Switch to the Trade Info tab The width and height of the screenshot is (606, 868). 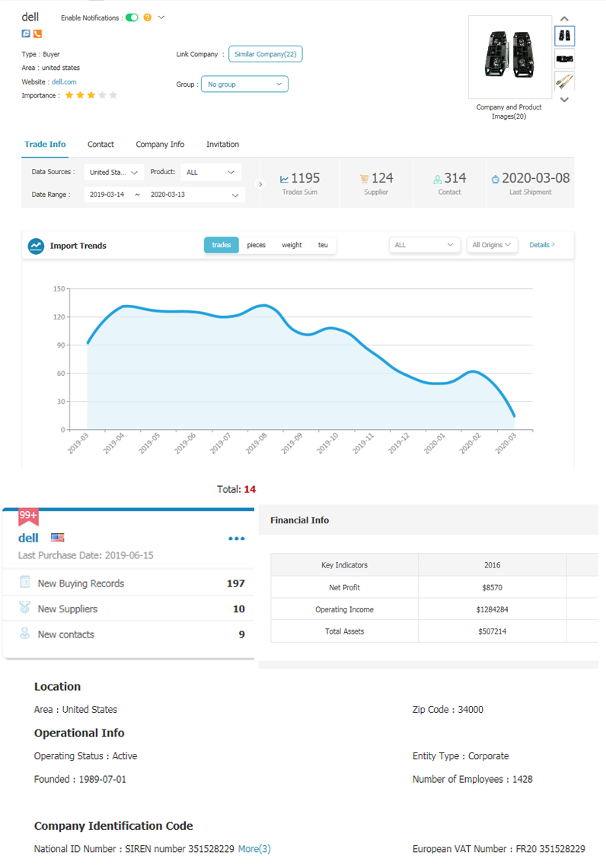point(45,145)
